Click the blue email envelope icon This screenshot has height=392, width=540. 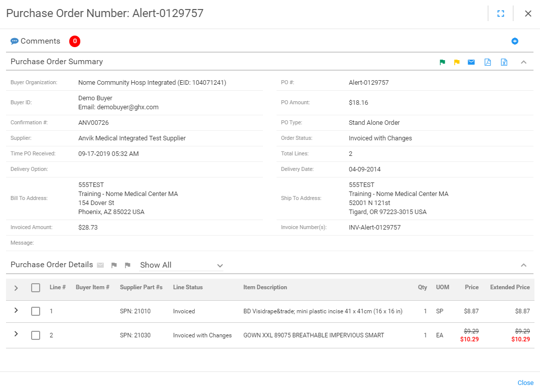[471, 62]
